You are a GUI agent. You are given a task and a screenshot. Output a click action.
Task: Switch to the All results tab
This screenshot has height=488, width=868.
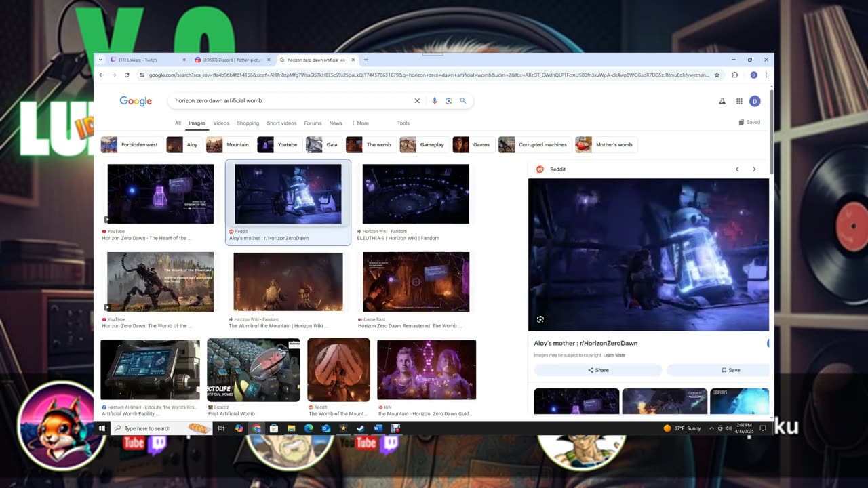178,123
